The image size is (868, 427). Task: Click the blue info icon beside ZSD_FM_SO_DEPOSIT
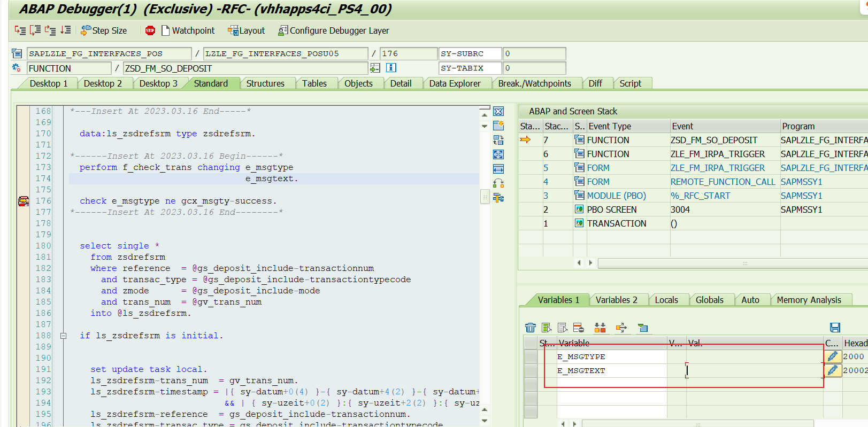(x=391, y=68)
